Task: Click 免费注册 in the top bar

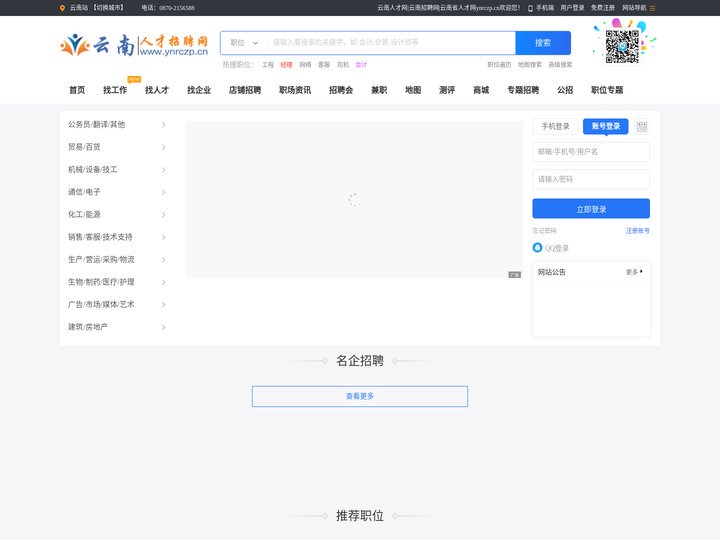Action: (602, 8)
